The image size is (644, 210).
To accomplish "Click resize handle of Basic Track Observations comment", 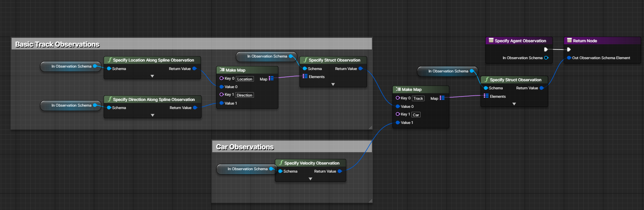I will click(x=370, y=128).
